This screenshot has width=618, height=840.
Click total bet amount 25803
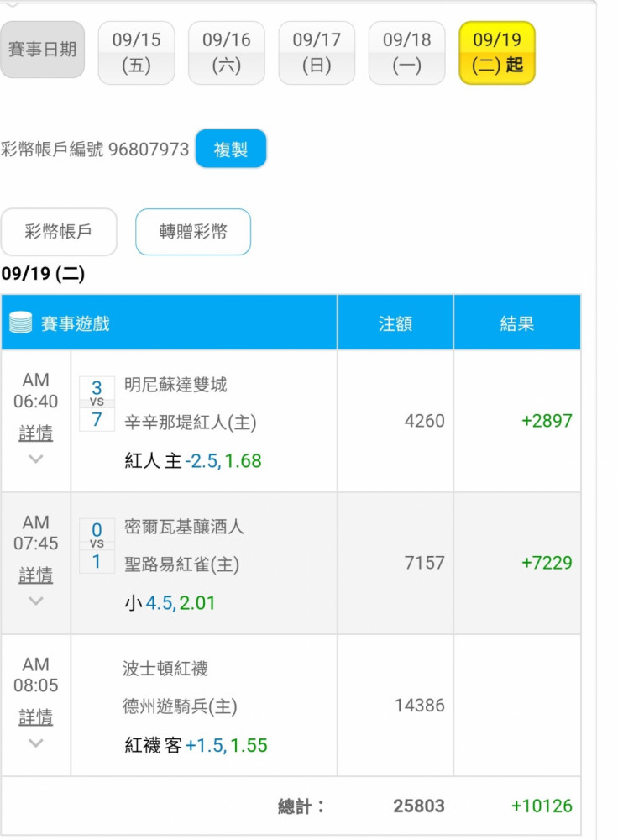pos(419,806)
